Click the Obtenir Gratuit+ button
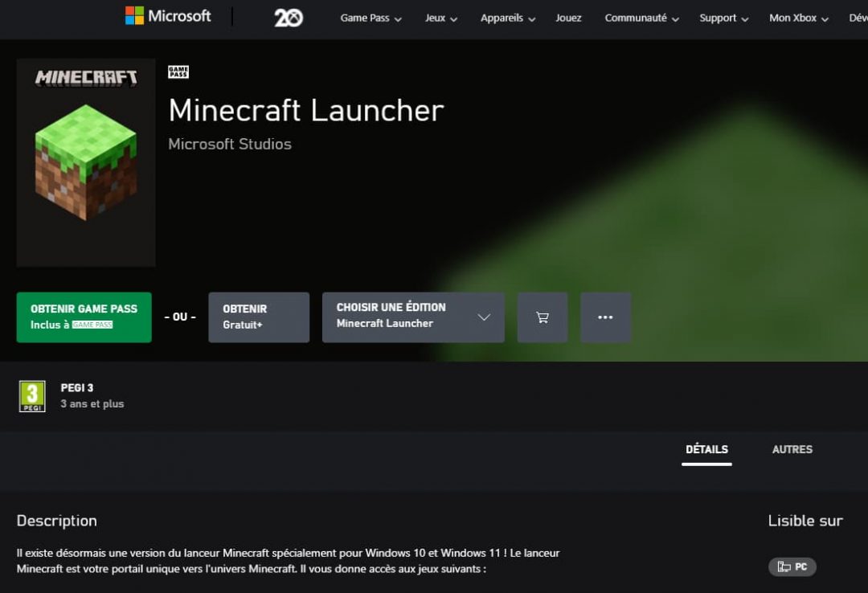Image resolution: width=868 pixels, height=593 pixels. [x=258, y=317]
